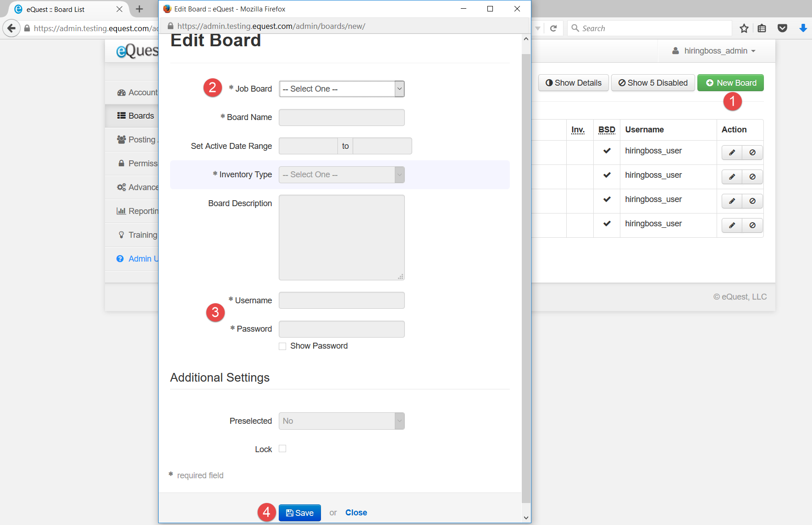Click the Username input field
Viewport: 812px width, 525px height.
pos(342,301)
